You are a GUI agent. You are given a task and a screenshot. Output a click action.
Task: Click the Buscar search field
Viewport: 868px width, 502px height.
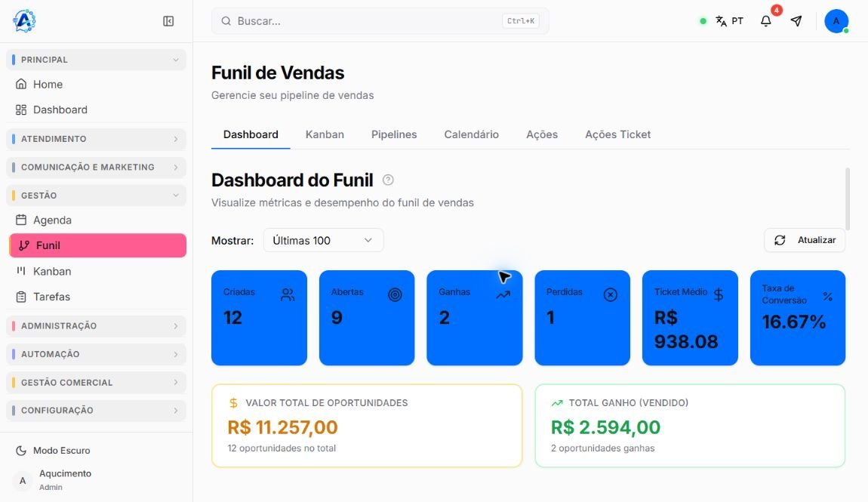coord(380,21)
